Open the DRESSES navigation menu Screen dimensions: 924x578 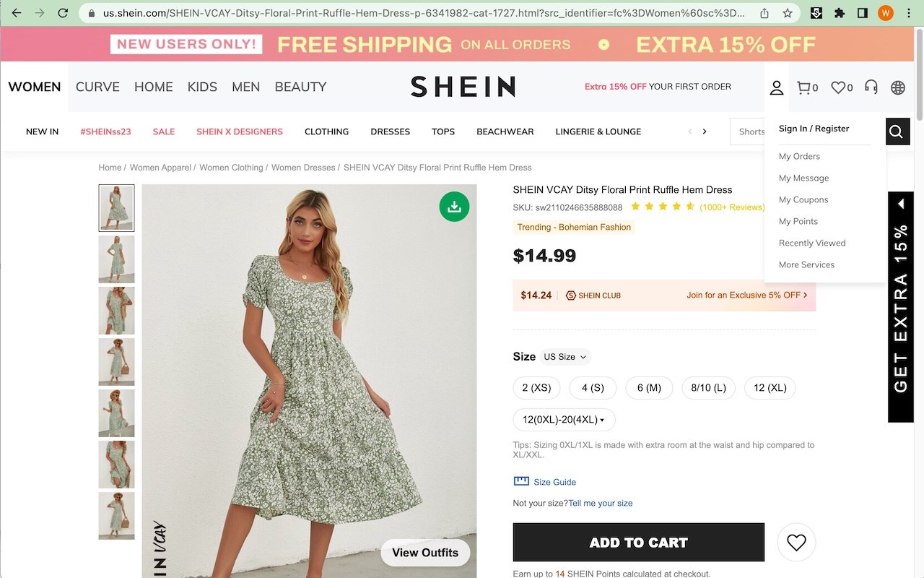coord(390,131)
